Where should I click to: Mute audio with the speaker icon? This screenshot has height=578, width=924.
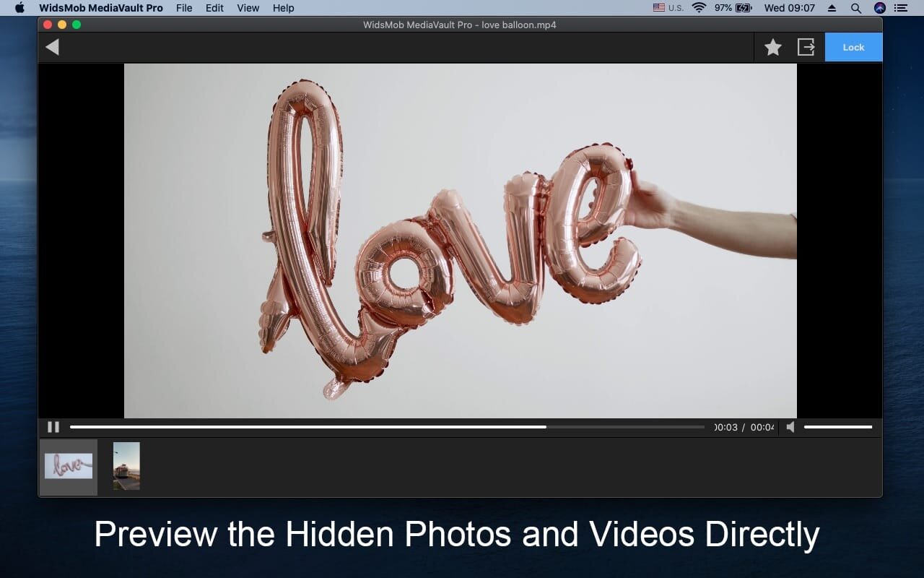pos(790,427)
